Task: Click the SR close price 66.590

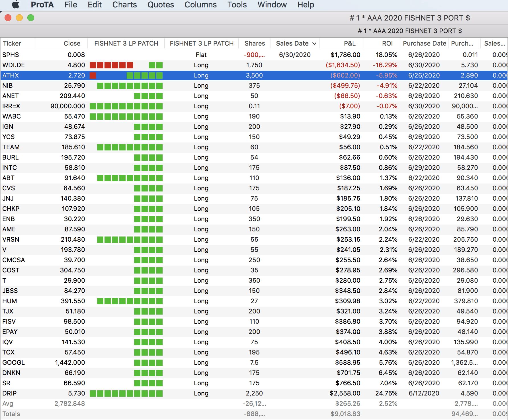Action: (x=74, y=383)
